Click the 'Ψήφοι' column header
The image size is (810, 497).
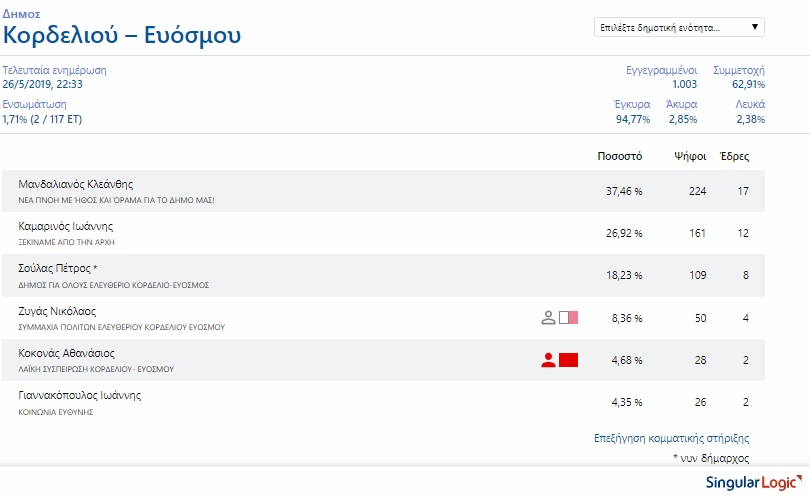coord(690,156)
